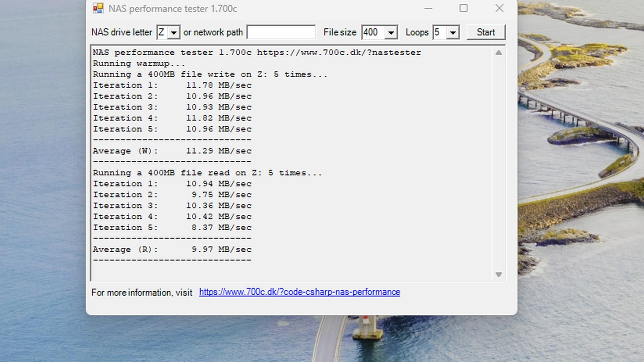The height and width of the screenshot is (362, 644).
Task: Click the write Iteration 3: 10.93 MB/sec line
Action: tap(172, 107)
